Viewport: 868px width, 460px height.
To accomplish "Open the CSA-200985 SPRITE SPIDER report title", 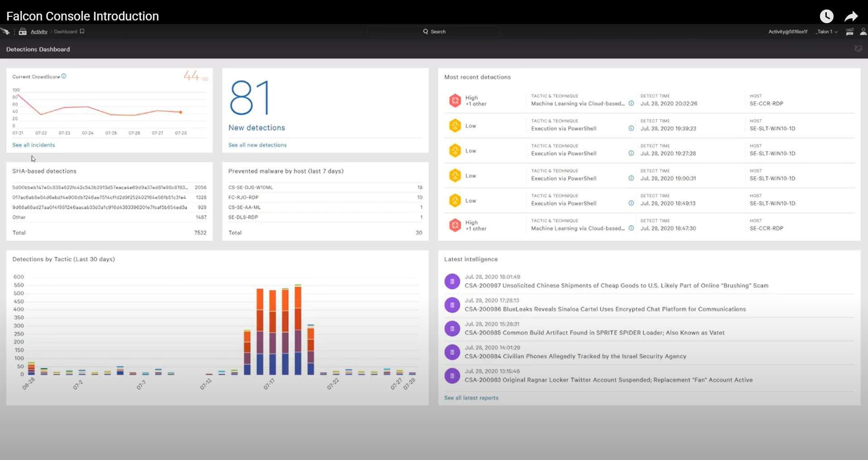I will coord(595,333).
